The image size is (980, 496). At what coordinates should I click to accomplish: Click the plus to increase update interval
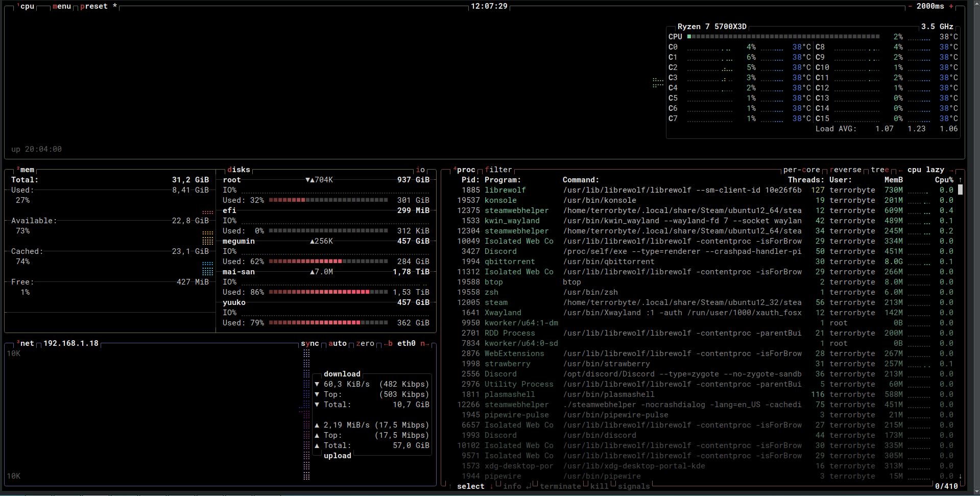click(x=951, y=6)
